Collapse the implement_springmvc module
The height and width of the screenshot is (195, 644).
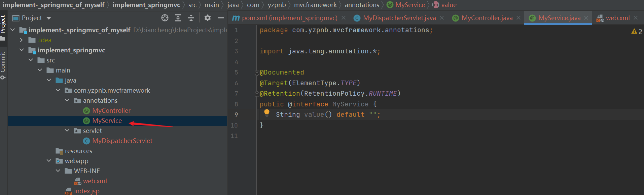pos(22,50)
